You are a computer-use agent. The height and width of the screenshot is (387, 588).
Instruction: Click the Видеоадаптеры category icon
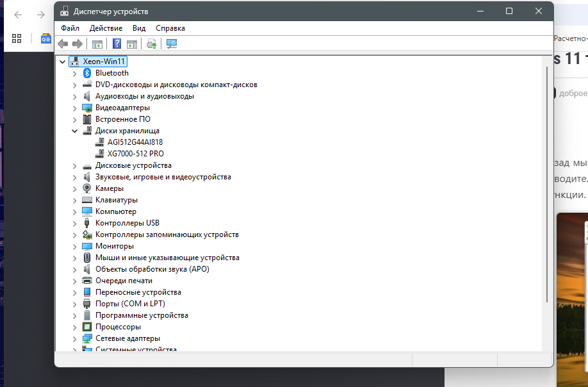87,108
